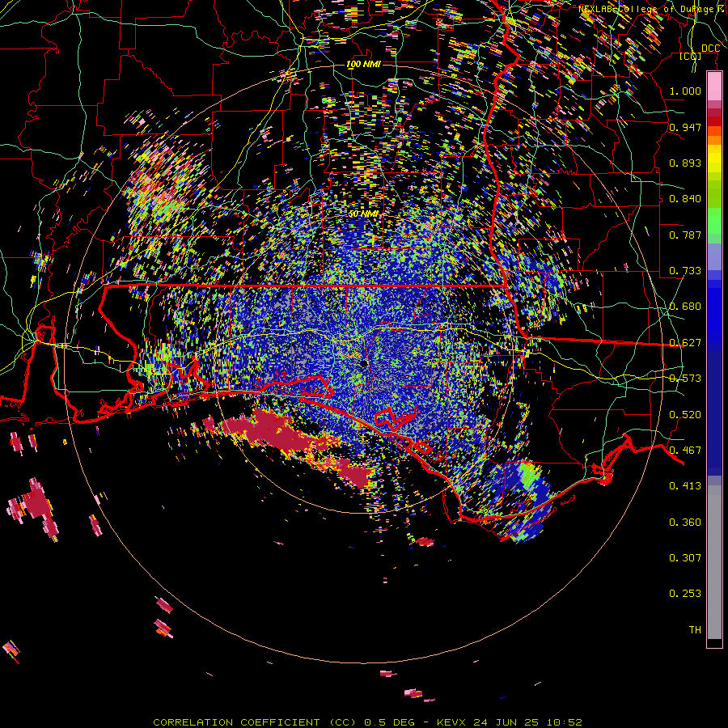Click the DCC label above the color scale
Image resolution: width=728 pixels, height=728 pixels.
(x=710, y=49)
